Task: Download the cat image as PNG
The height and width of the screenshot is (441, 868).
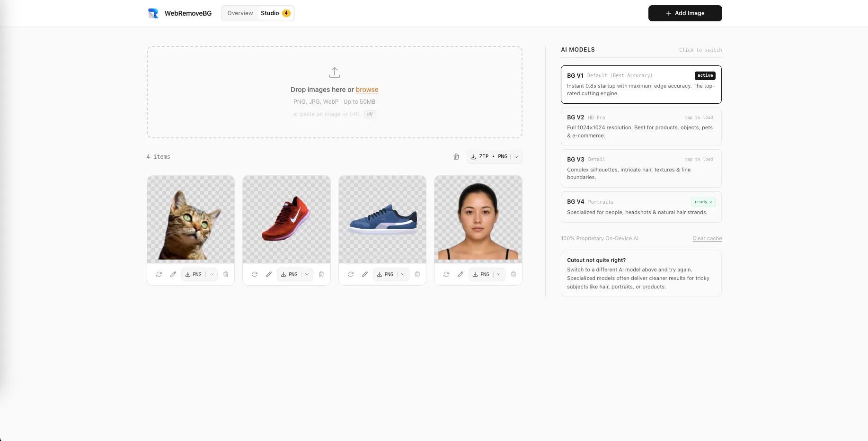Action: coord(193,274)
